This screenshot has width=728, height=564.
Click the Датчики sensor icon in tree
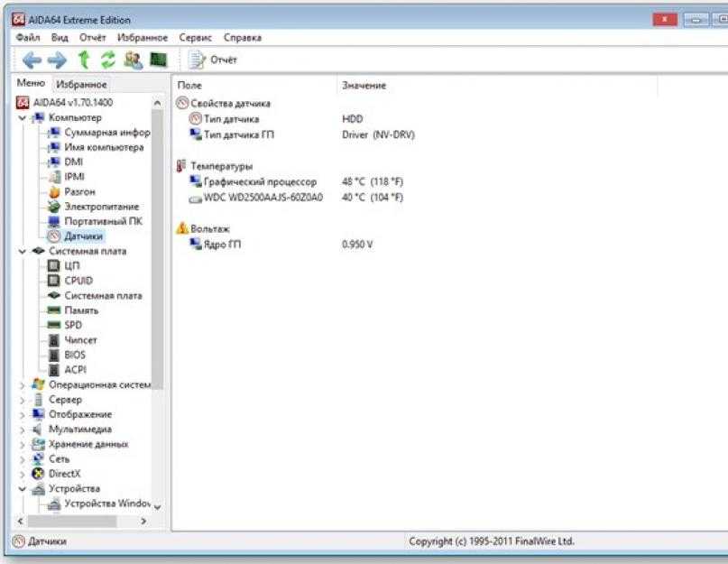pos(54,236)
